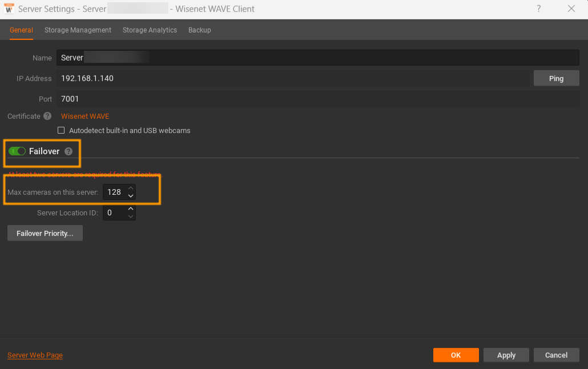Open the Server Web Page link
The image size is (588, 369).
coord(35,355)
